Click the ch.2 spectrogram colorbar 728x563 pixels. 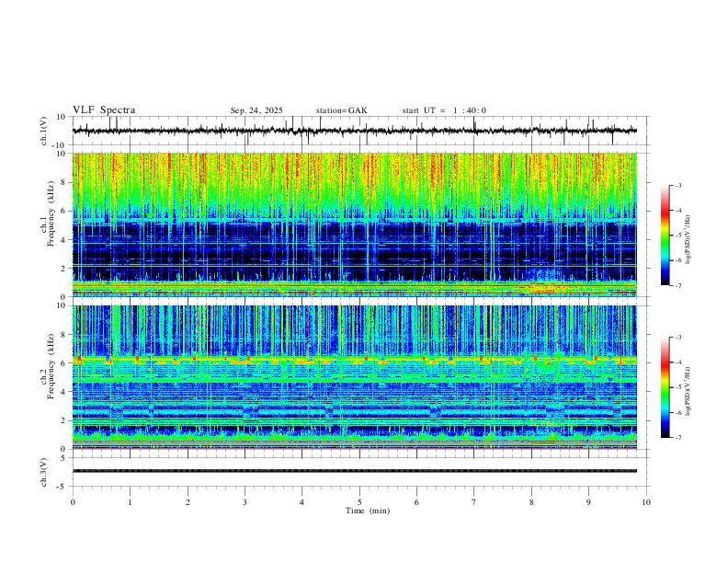click(x=665, y=387)
